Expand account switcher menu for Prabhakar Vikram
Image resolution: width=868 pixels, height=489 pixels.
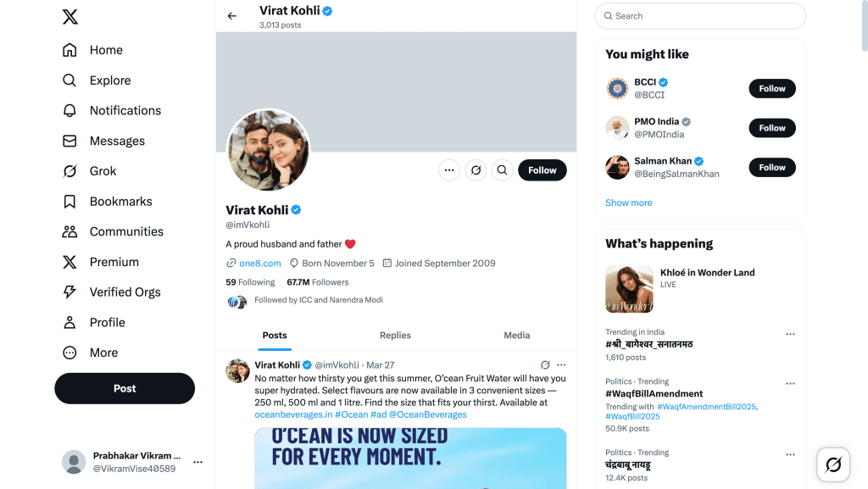[198, 462]
